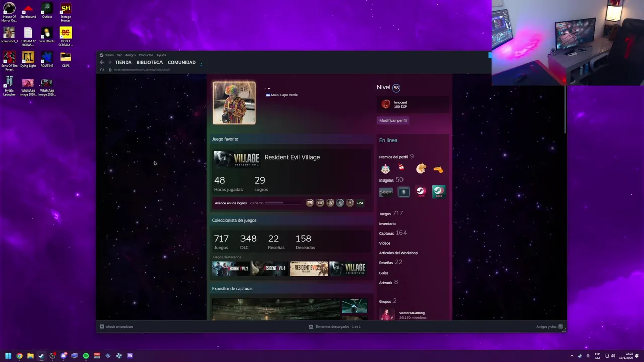Image resolution: width=644 pixels, height=362 pixels.
Task: Switch to the COMUNIDAD tab
Action: coord(182,63)
